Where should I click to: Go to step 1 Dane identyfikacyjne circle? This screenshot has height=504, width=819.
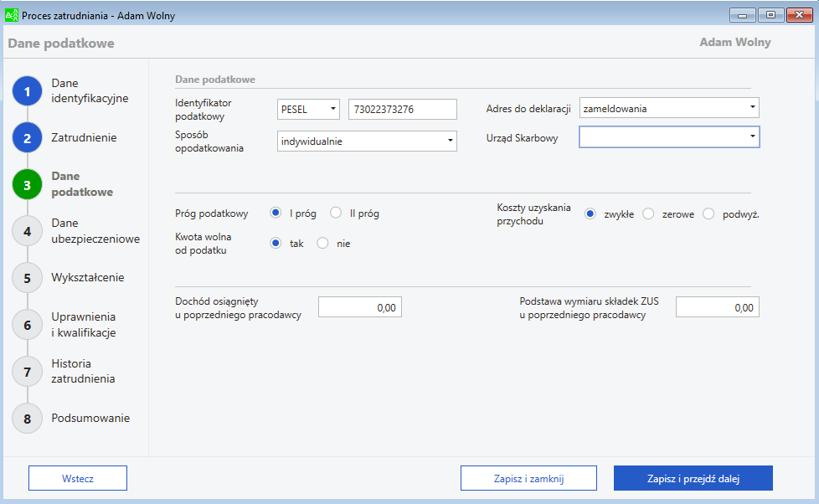pyautogui.click(x=27, y=91)
